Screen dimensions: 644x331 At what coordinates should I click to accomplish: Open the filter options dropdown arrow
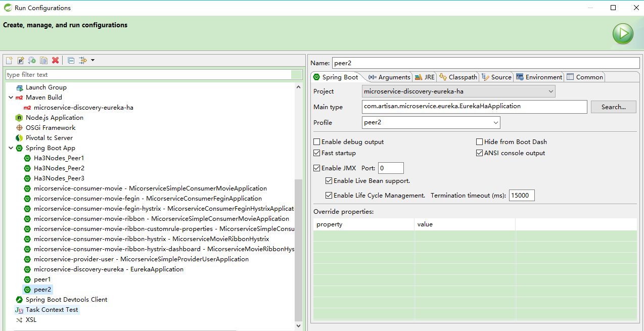tap(93, 60)
